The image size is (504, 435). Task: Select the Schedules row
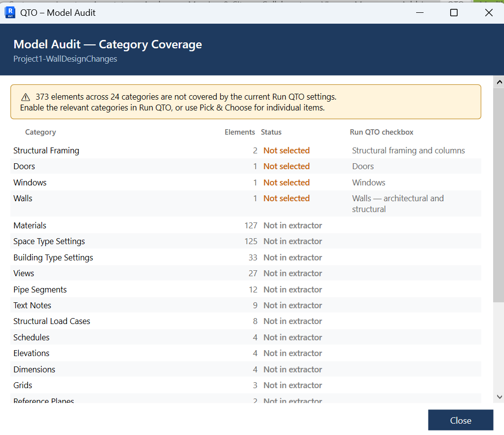tap(246, 337)
